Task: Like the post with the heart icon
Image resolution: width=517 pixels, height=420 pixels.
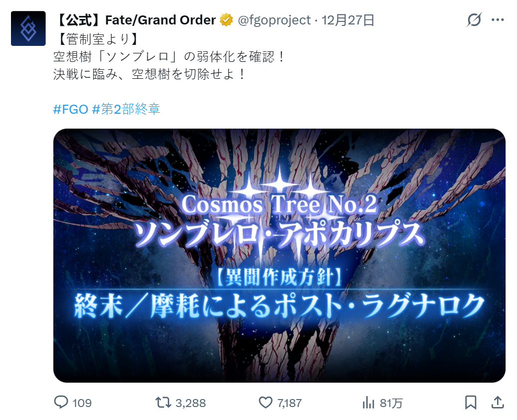Action: 265,403
